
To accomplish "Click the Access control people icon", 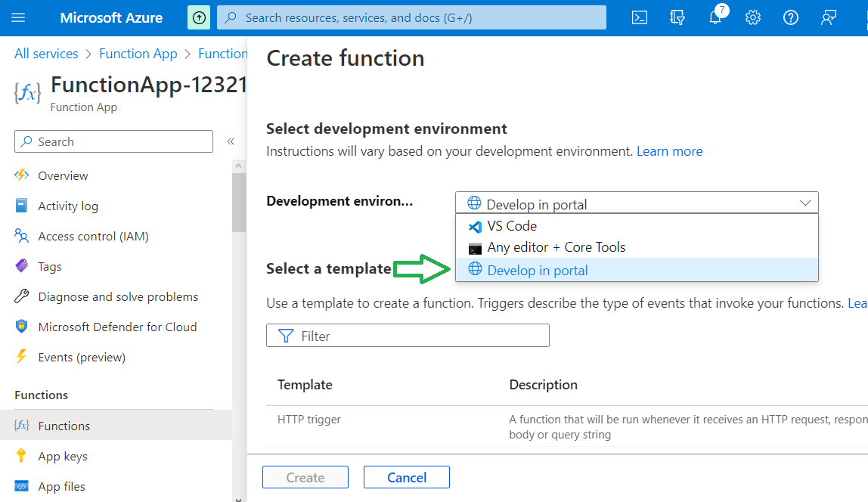I will click(x=22, y=236).
